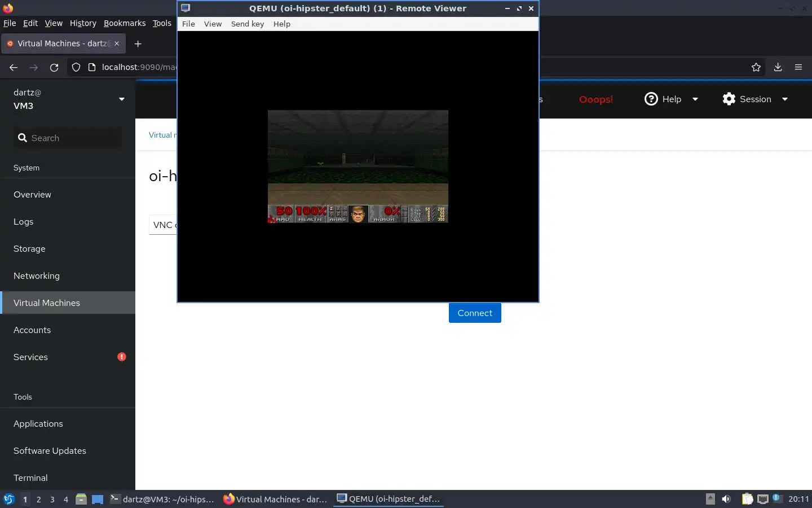The height and width of the screenshot is (508, 812).
Task: Open the View menu in Remote Viewer
Action: click(213, 24)
